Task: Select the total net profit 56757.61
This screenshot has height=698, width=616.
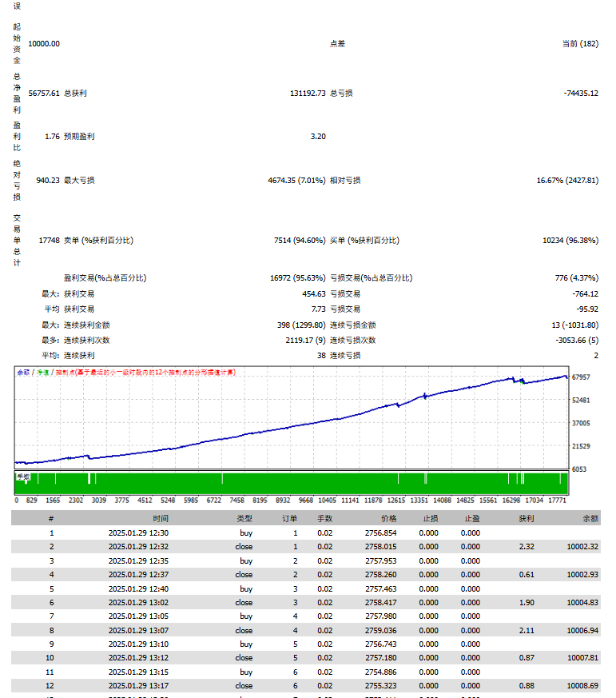Action: (x=44, y=93)
